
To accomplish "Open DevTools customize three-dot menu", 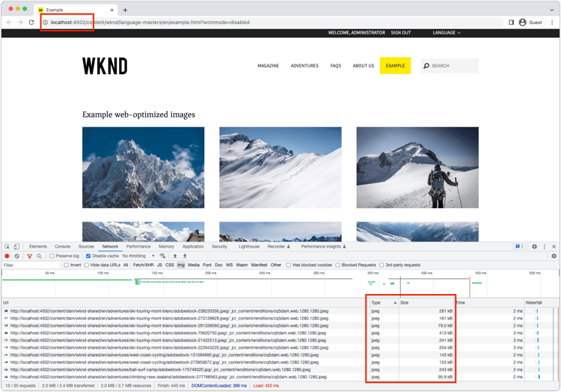I will pos(545,247).
